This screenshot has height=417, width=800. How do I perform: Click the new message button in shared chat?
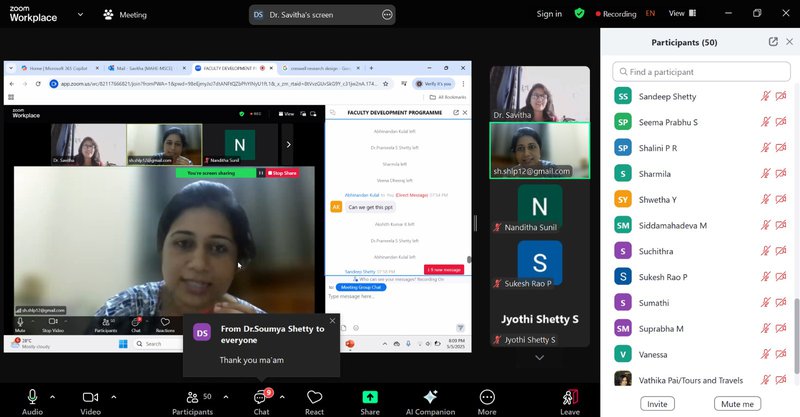click(x=444, y=269)
